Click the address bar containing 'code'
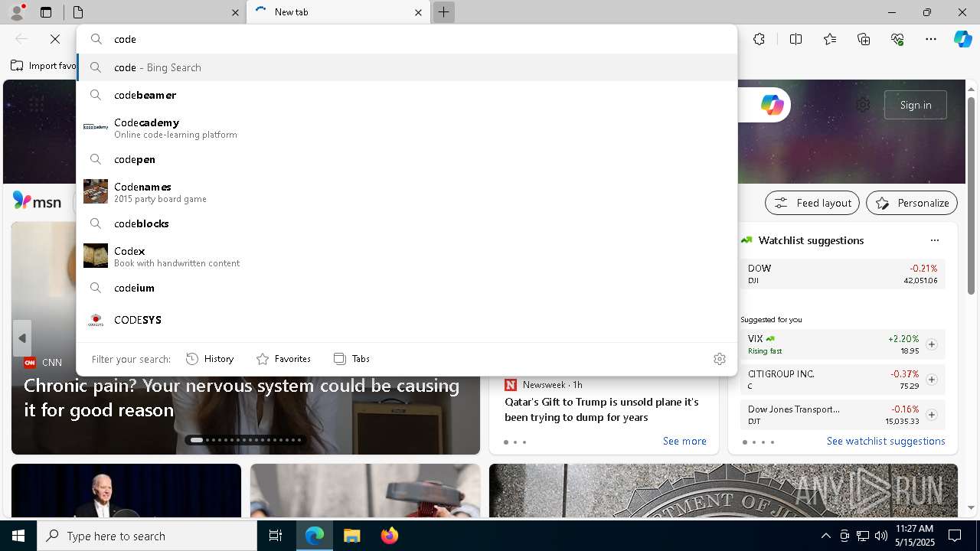Image resolution: width=980 pixels, height=551 pixels. (x=407, y=39)
